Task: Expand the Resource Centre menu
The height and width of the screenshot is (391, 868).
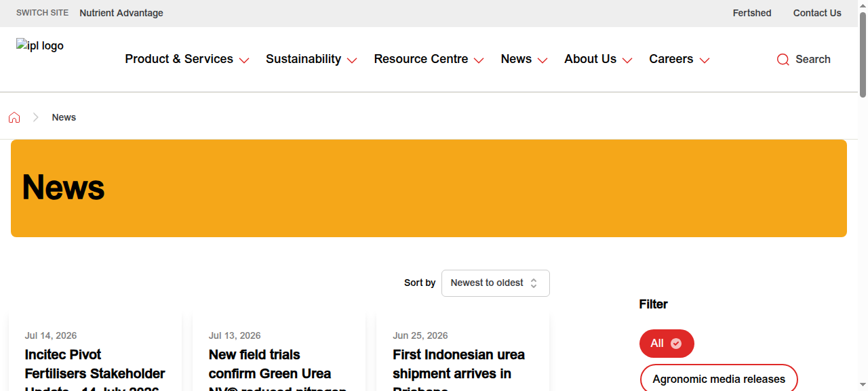Action: point(429,59)
